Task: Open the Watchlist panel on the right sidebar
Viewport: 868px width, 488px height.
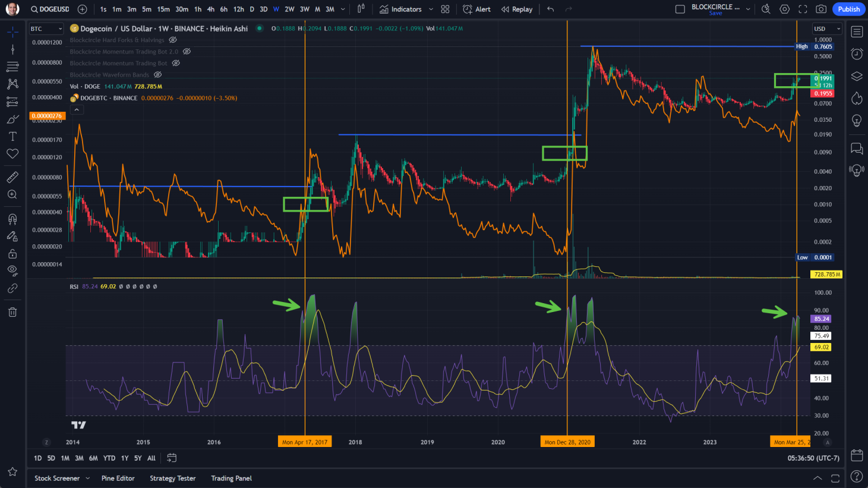Action: [x=857, y=32]
